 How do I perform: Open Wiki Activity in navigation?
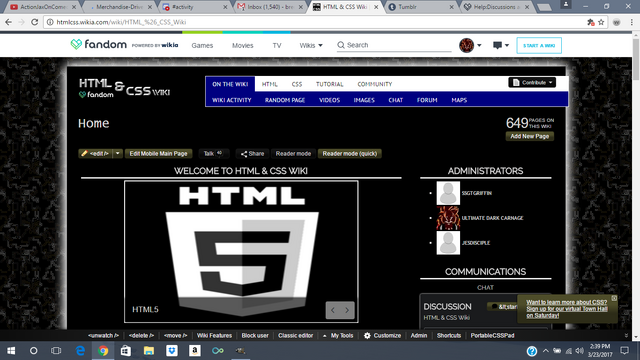(231, 100)
